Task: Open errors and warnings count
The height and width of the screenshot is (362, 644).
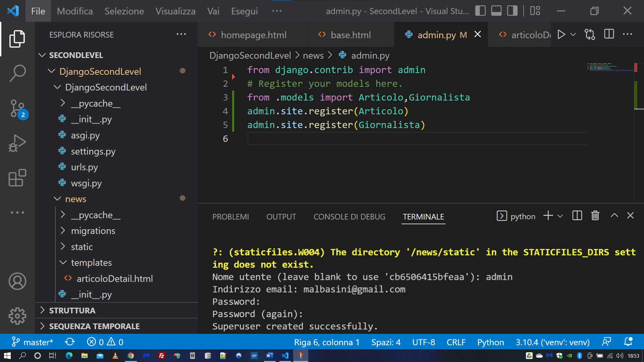Action: [105, 342]
